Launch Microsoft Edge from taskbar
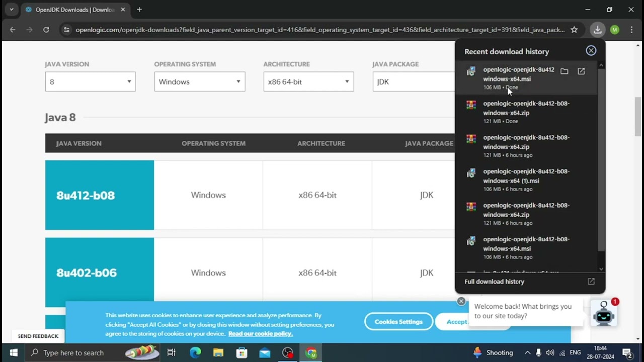 pos(195,352)
